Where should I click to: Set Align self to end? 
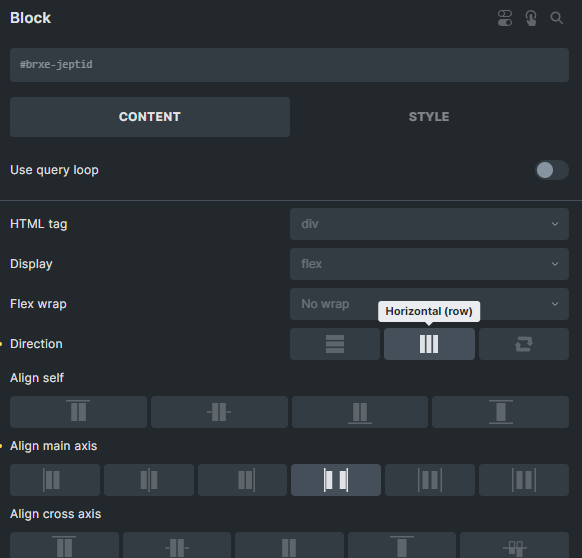click(x=360, y=412)
